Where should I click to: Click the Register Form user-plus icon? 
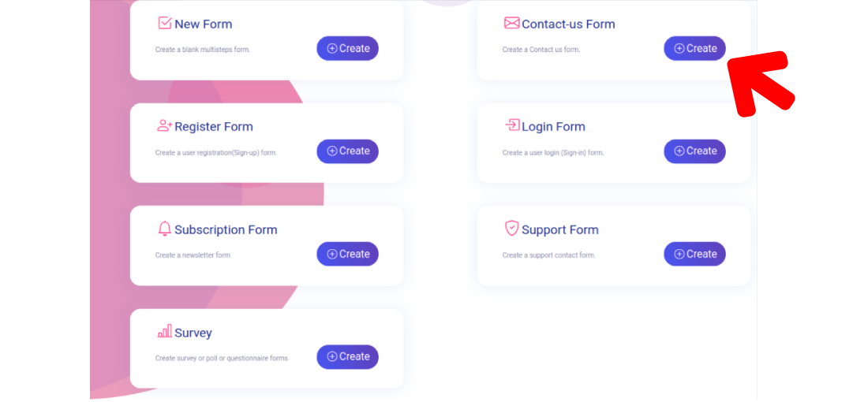tap(164, 125)
